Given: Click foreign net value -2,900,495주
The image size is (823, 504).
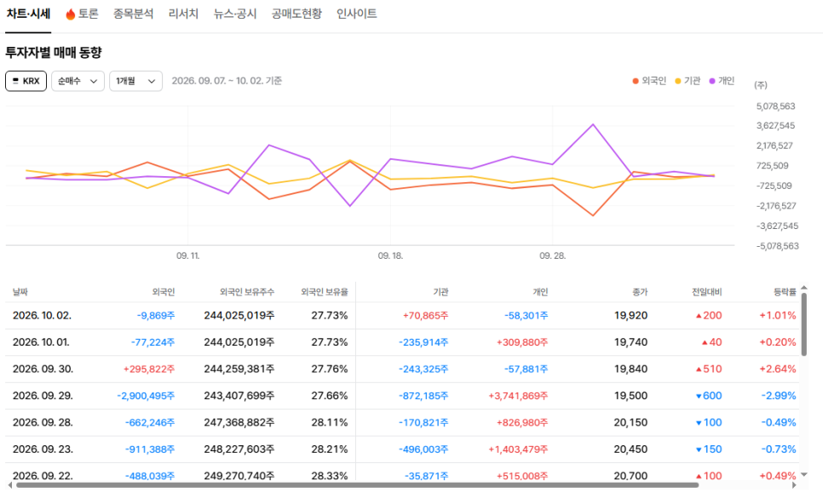Looking at the screenshot, I should point(146,396).
